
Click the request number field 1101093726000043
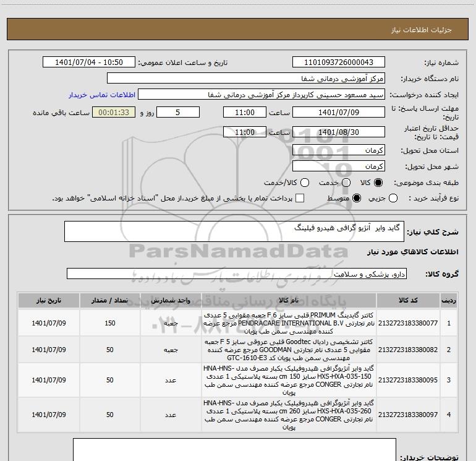click(339, 62)
